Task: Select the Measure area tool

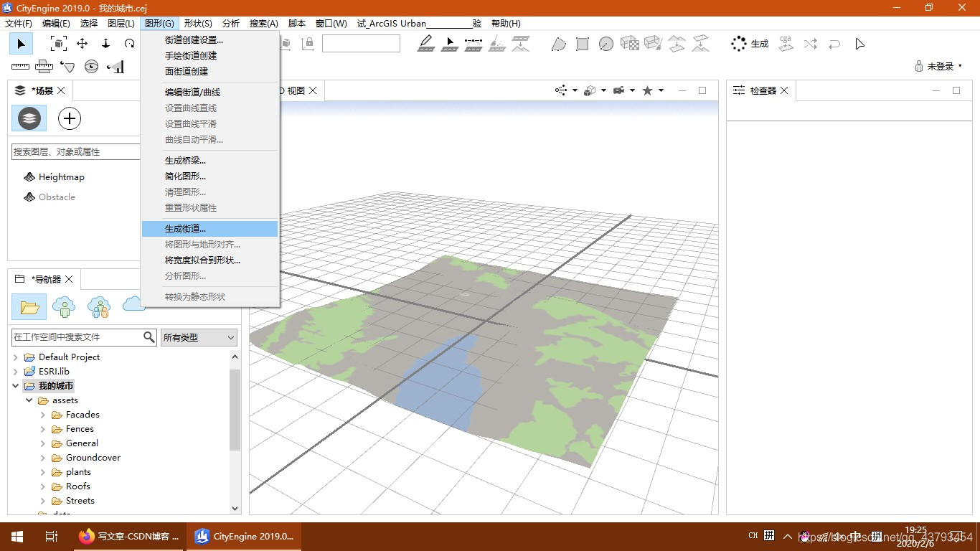Action: tap(44, 67)
